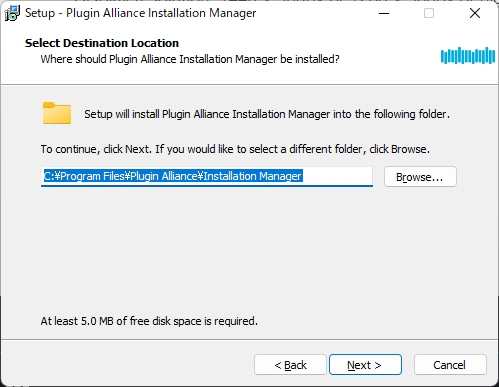The width and height of the screenshot is (499, 387).
Task: Click the yellow destination folder icon
Action: pos(57,113)
